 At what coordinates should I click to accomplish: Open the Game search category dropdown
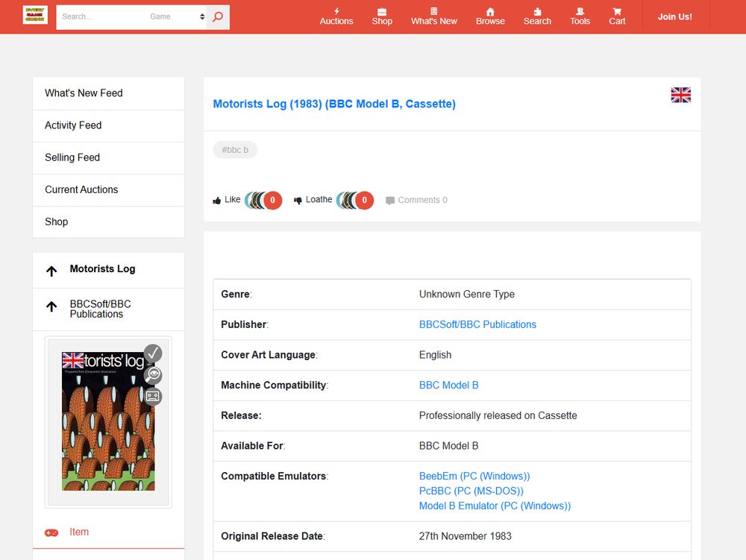177,17
